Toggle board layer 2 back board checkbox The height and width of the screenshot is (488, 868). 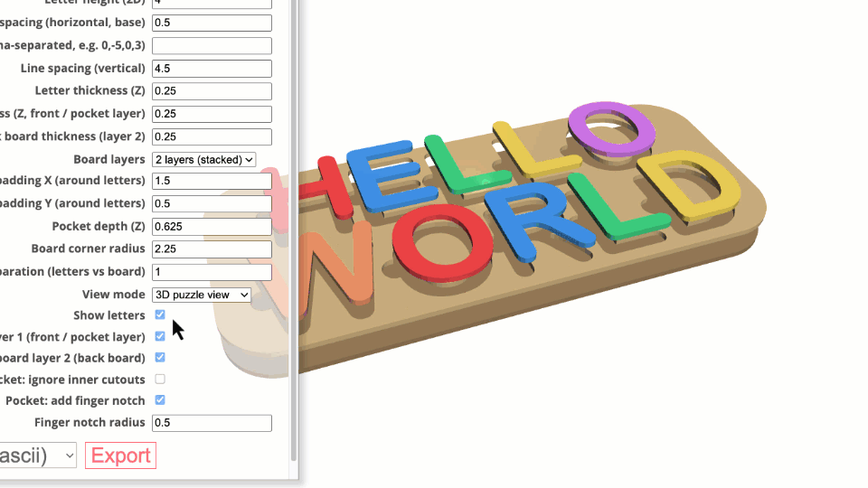coord(160,357)
